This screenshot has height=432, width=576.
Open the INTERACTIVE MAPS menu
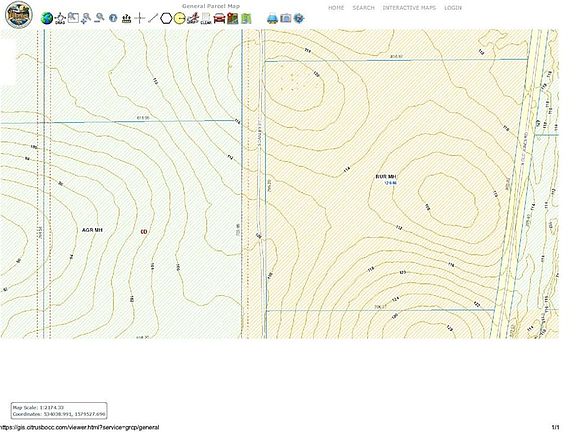point(409,8)
